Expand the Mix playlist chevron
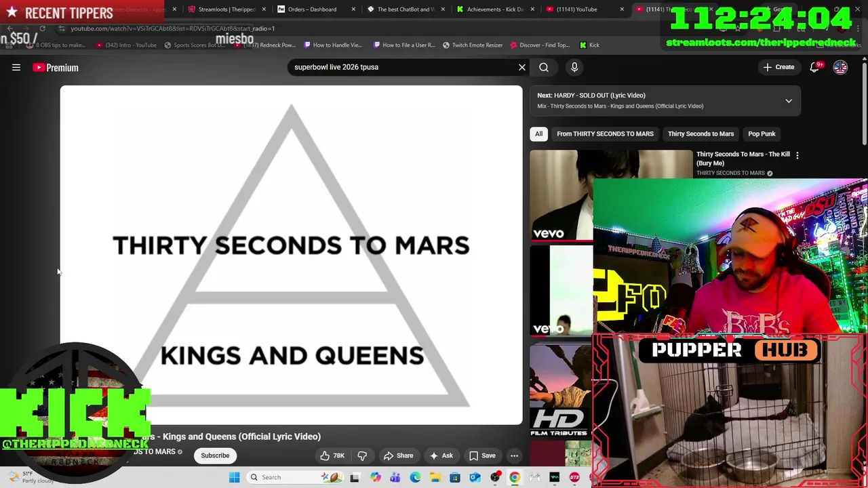 coord(789,101)
